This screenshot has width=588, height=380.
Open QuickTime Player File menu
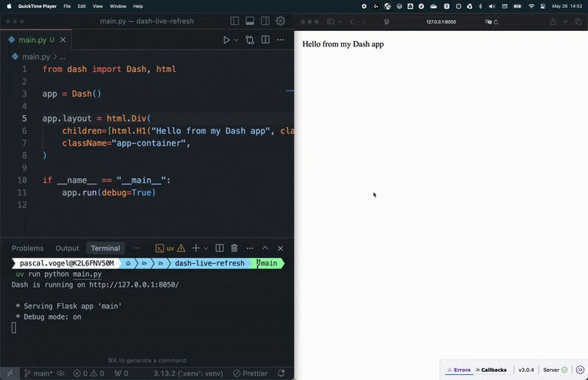[67, 6]
